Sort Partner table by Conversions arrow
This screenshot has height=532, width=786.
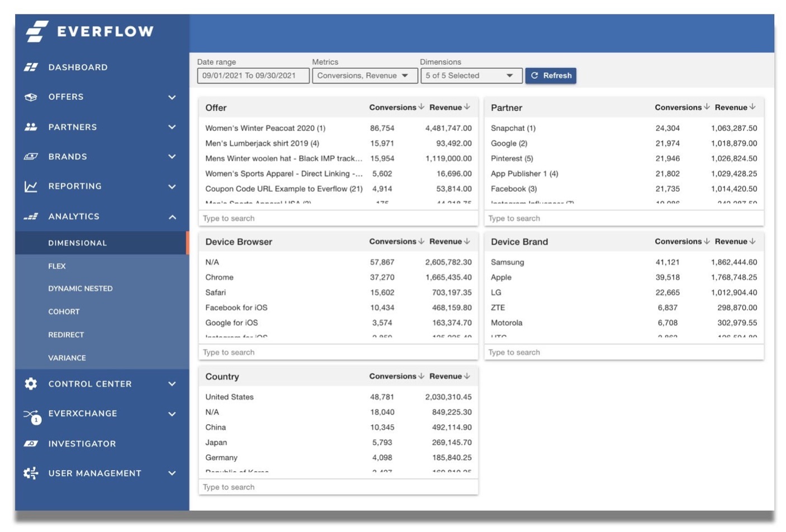pos(707,107)
